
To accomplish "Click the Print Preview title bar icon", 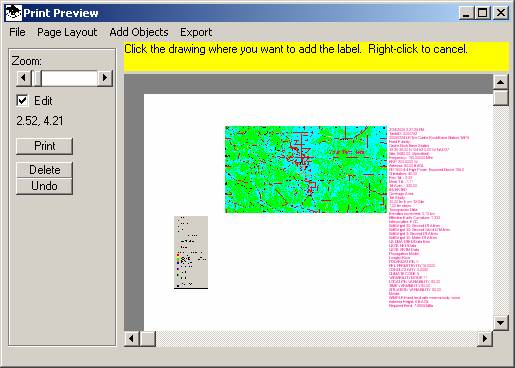I will [x=13, y=13].
